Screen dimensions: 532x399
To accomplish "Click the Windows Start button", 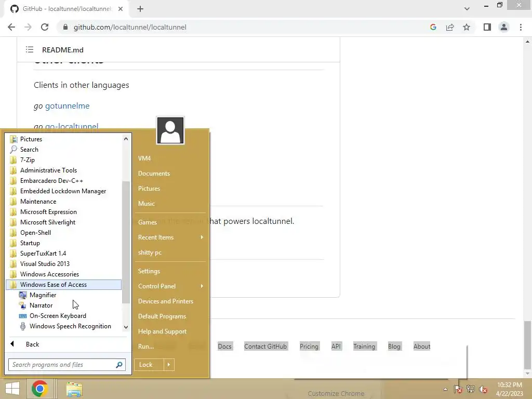I will 12,389.
